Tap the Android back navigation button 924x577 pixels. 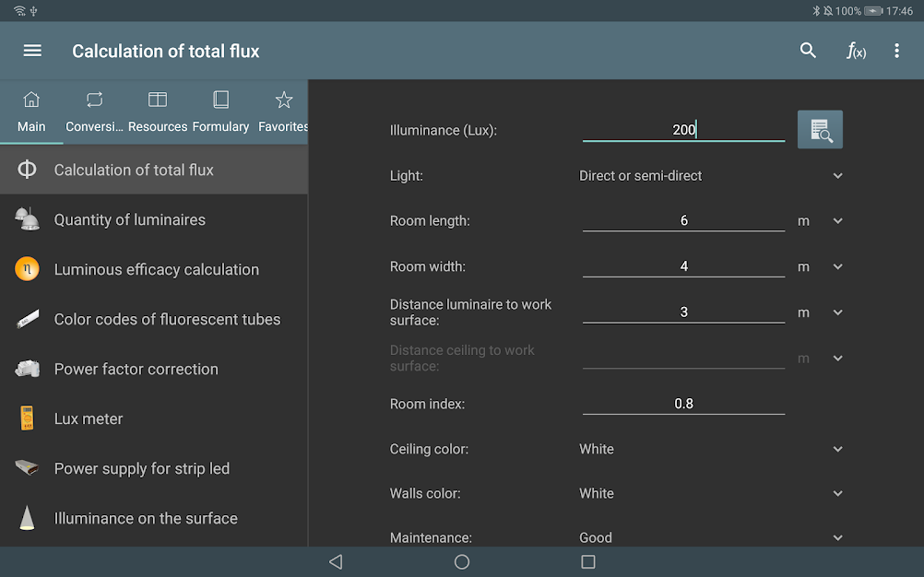coord(336,561)
